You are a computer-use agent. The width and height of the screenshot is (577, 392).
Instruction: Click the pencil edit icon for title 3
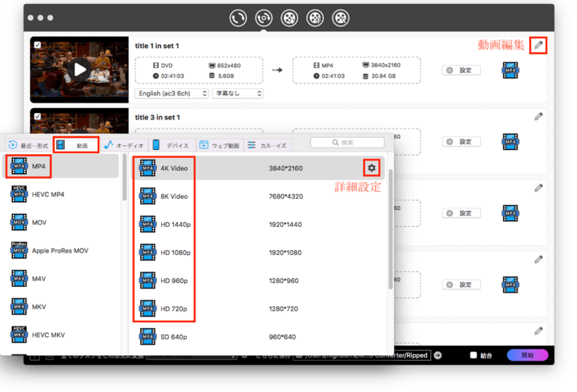coord(539,116)
